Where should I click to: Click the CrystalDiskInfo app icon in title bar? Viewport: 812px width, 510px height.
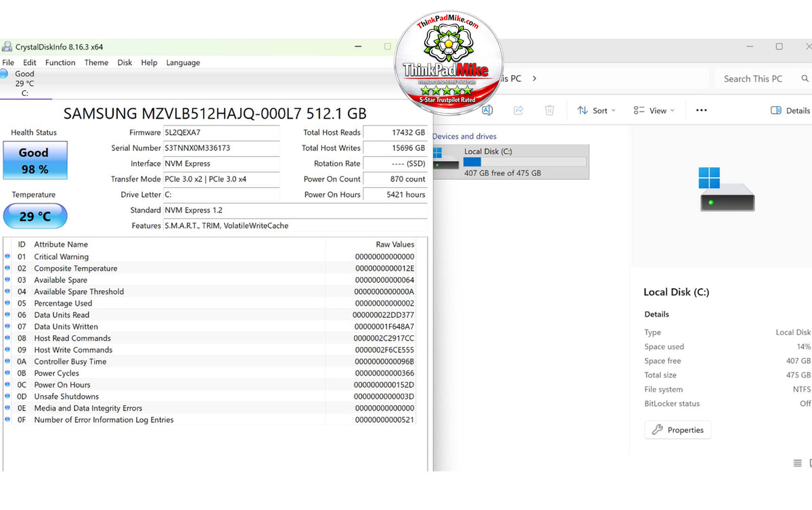[7, 47]
